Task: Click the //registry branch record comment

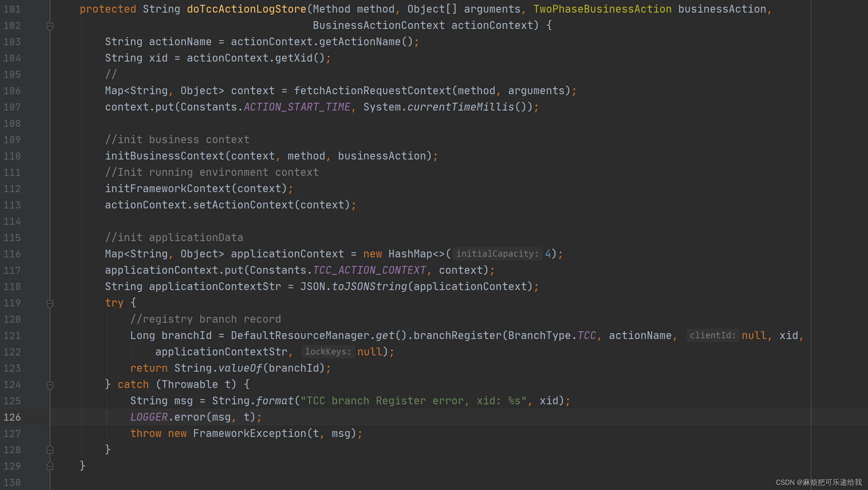Action: pyautogui.click(x=206, y=319)
